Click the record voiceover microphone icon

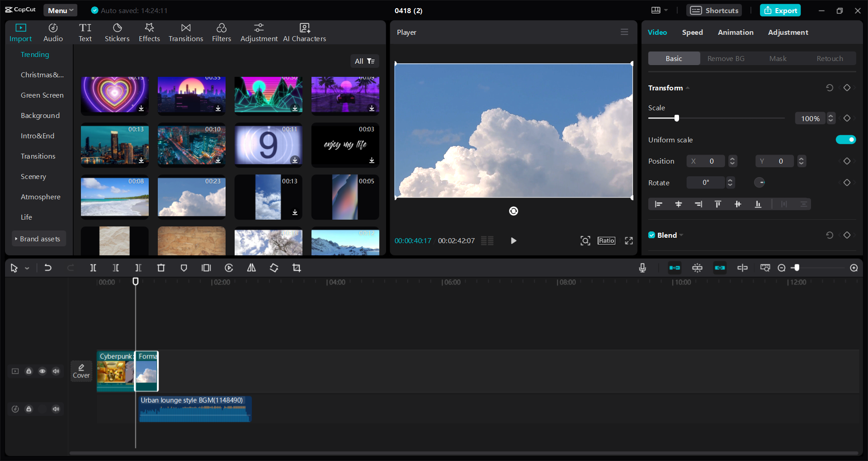point(642,268)
